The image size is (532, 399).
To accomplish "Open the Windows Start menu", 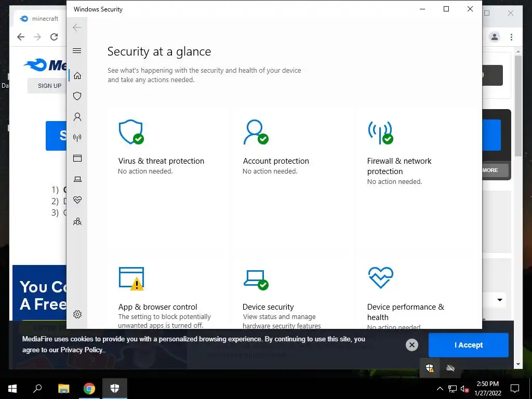I will click(x=12, y=389).
